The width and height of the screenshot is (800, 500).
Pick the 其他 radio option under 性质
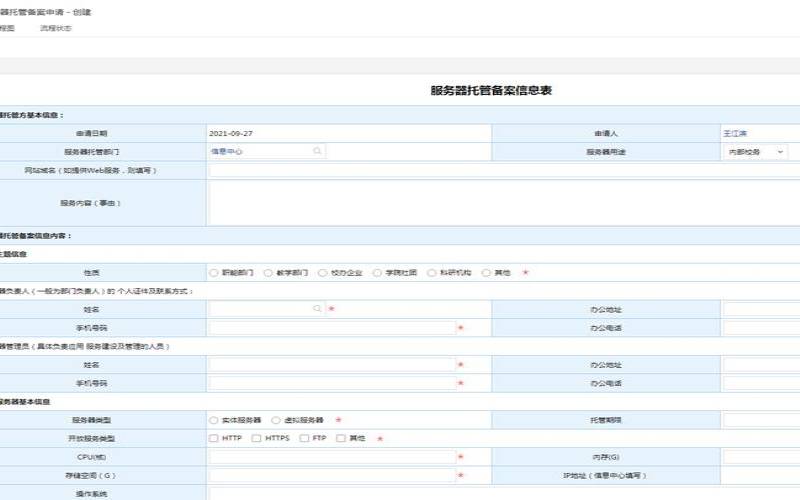coord(486,273)
